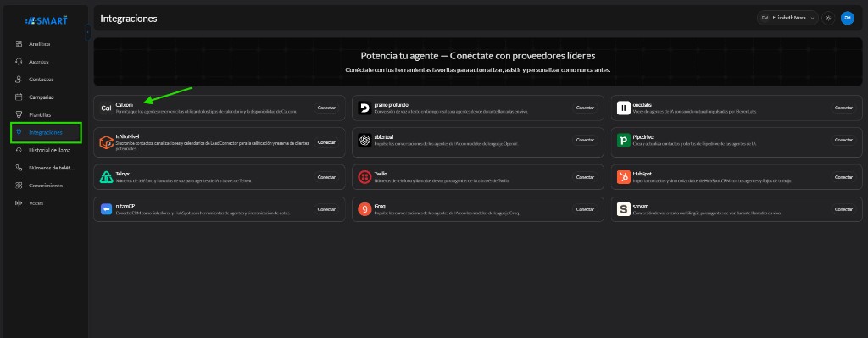This screenshot has width=868, height=338.
Task: Connect the LeadConnector integration
Action: [326, 142]
